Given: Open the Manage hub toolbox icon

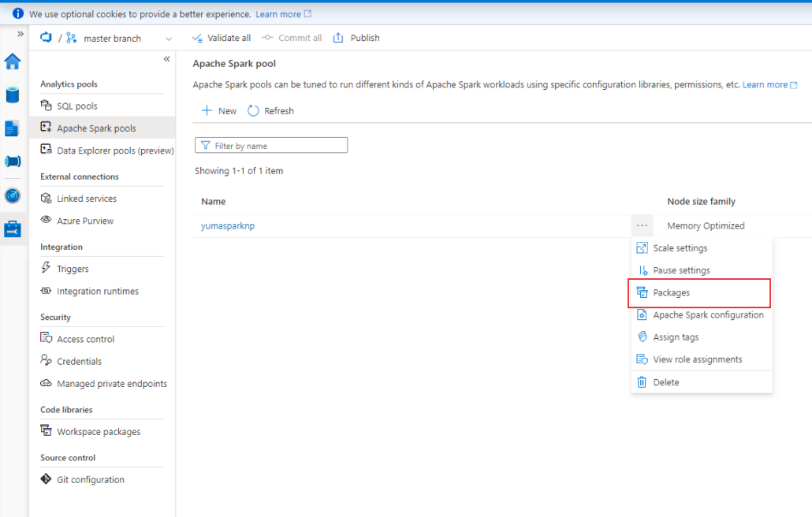Looking at the screenshot, I should click(13, 229).
